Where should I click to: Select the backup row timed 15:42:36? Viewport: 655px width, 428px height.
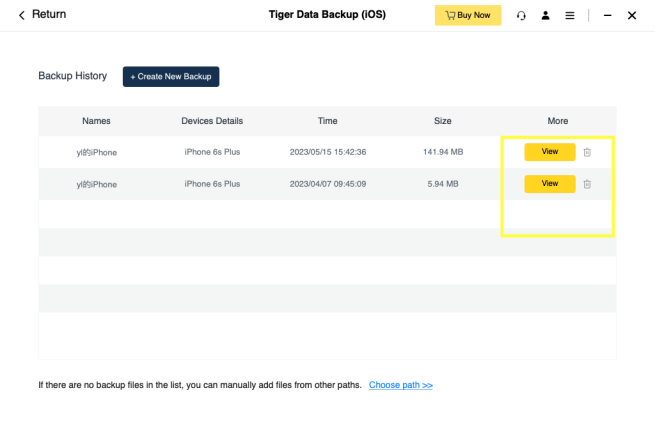[x=327, y=152]
